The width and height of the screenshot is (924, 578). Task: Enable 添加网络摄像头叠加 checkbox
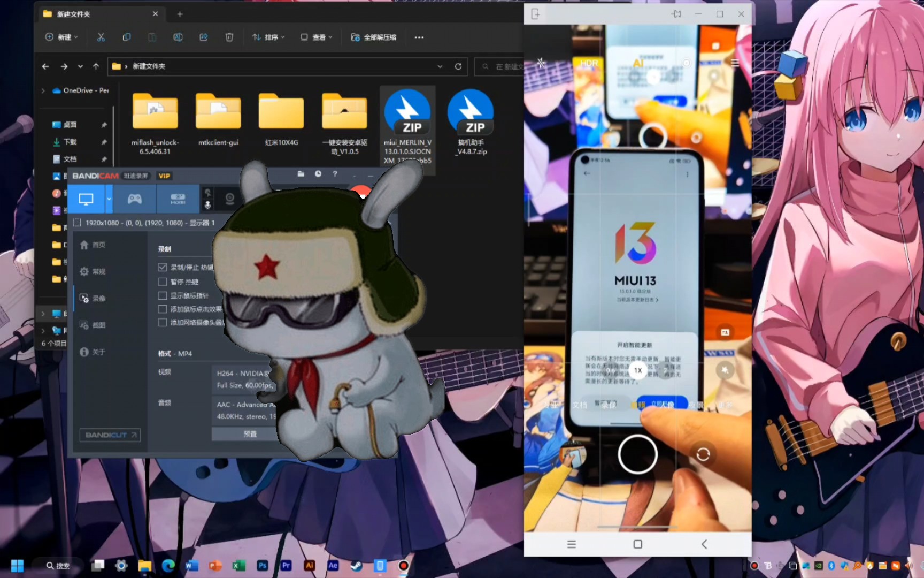[163, 322]
